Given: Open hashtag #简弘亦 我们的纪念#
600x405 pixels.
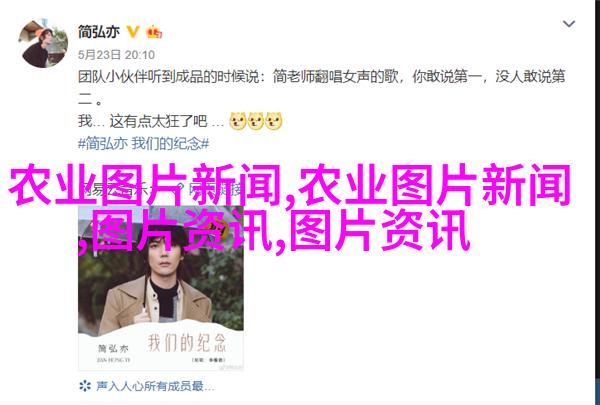Looking at the screenshot, I should (144, 144).
